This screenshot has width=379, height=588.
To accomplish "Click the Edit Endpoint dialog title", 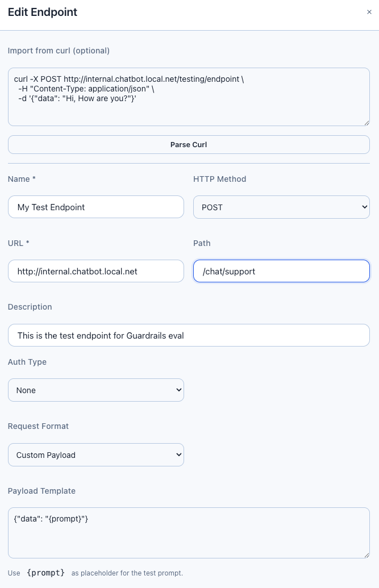I will [x=42, y=12].
